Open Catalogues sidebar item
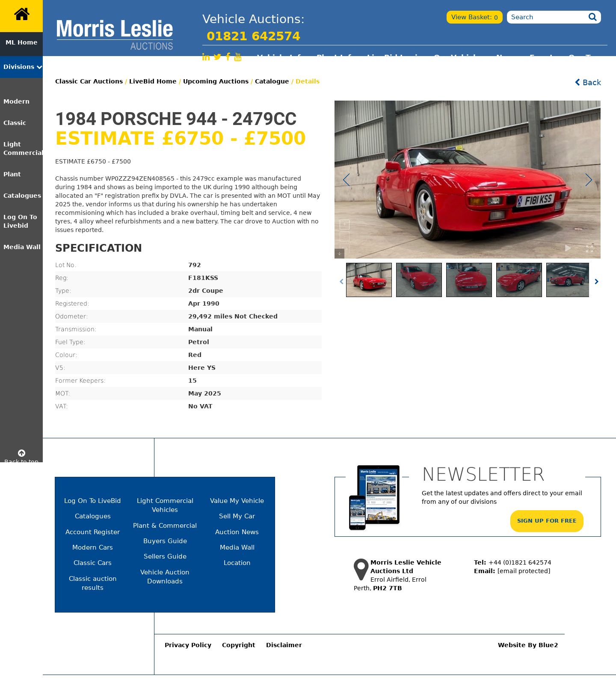 click(x=22, y=196)
